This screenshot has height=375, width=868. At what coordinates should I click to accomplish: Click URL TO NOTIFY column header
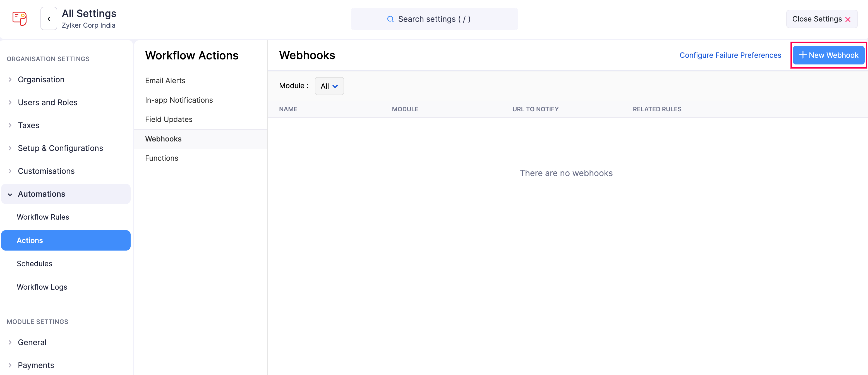click(535, 109)
